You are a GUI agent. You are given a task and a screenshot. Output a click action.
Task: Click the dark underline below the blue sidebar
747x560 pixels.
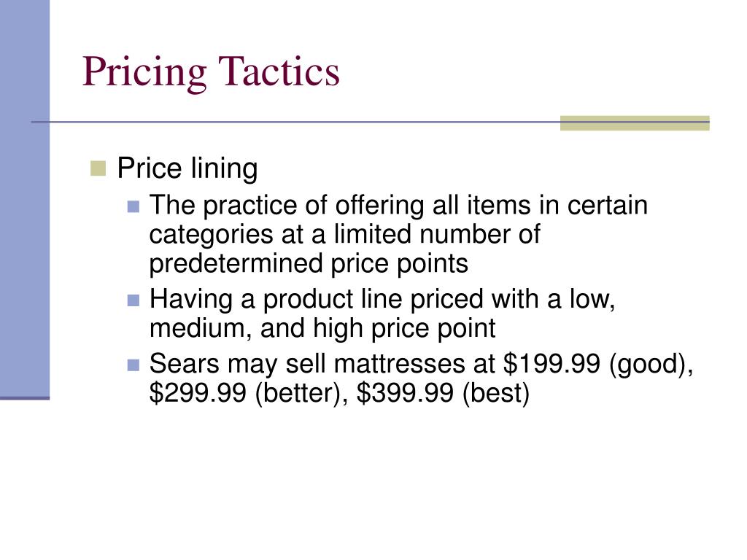pyautogui.click(x=25, y=398)
